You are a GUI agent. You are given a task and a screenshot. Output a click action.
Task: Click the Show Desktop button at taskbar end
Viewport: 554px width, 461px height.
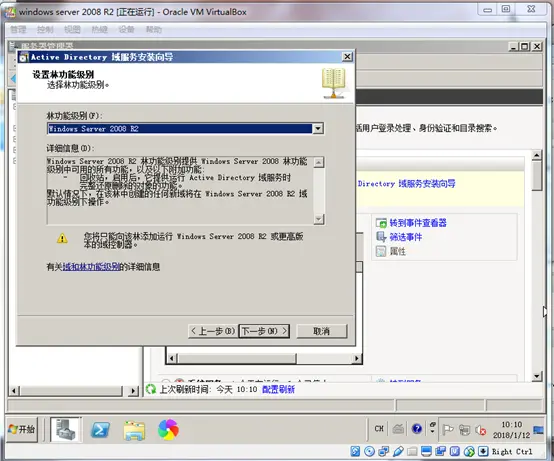click(x=538, y=430)
